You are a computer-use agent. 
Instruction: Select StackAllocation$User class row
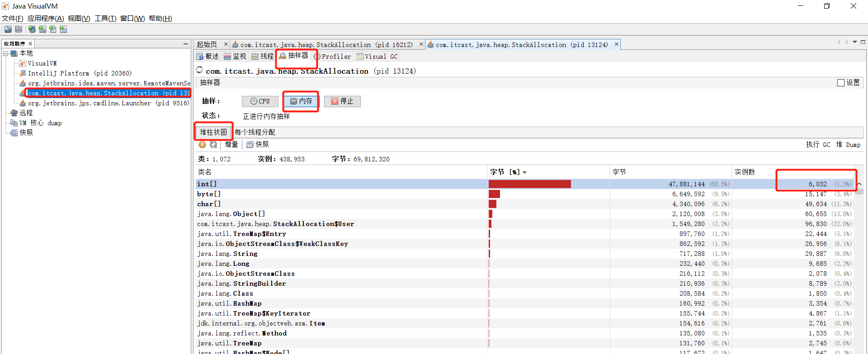click(524, 224)
